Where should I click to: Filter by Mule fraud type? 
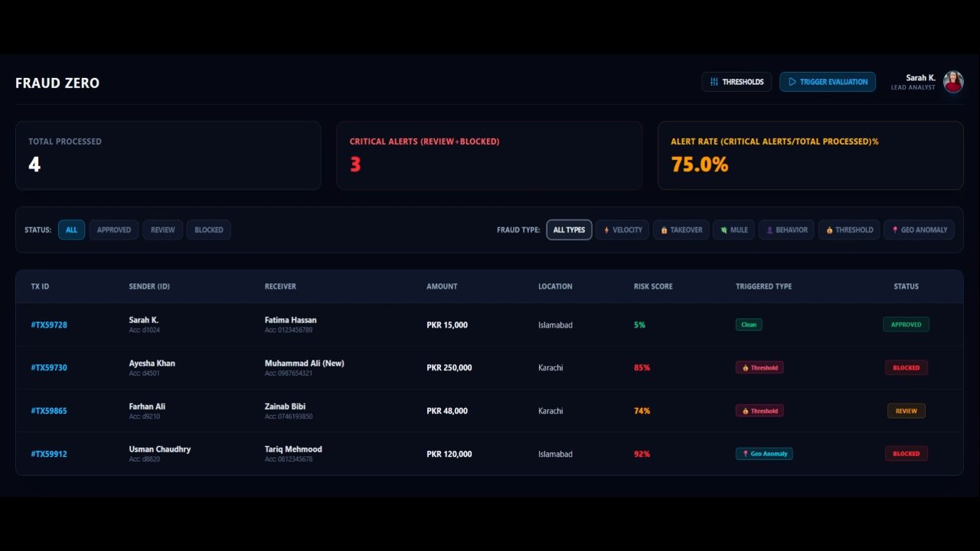click(733, 230)
